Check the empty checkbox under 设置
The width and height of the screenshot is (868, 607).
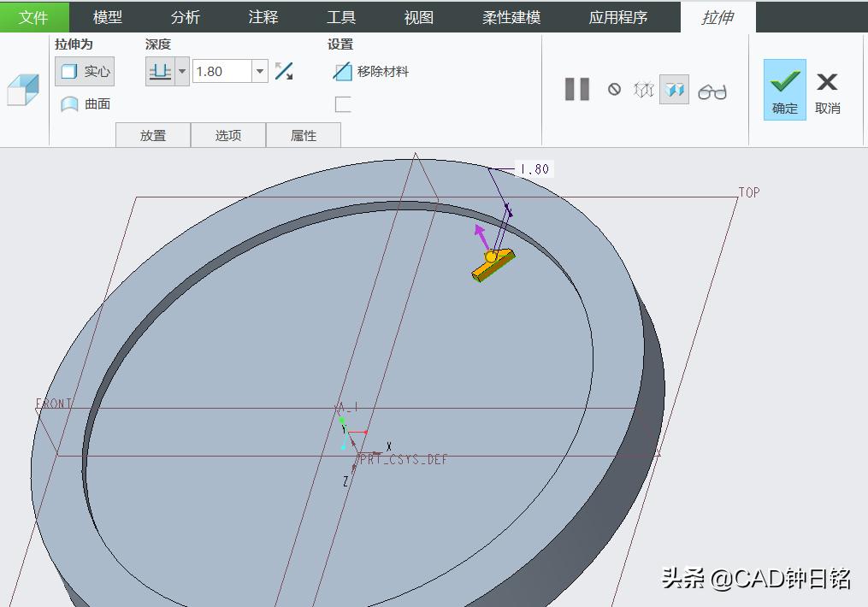pyautogui.click(x=341, y=102)
